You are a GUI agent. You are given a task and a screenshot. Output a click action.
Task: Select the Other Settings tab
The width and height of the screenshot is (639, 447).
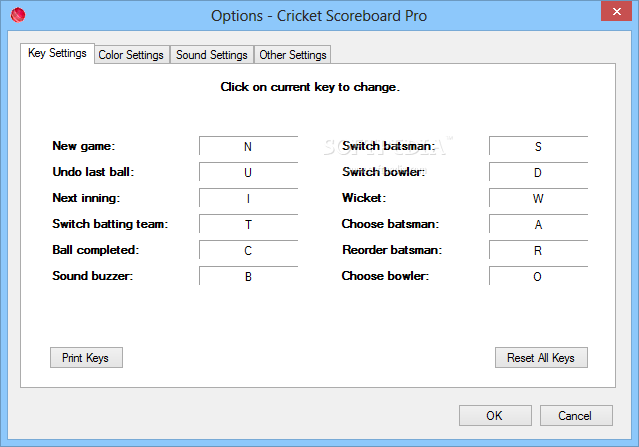(x=293, y=55)
